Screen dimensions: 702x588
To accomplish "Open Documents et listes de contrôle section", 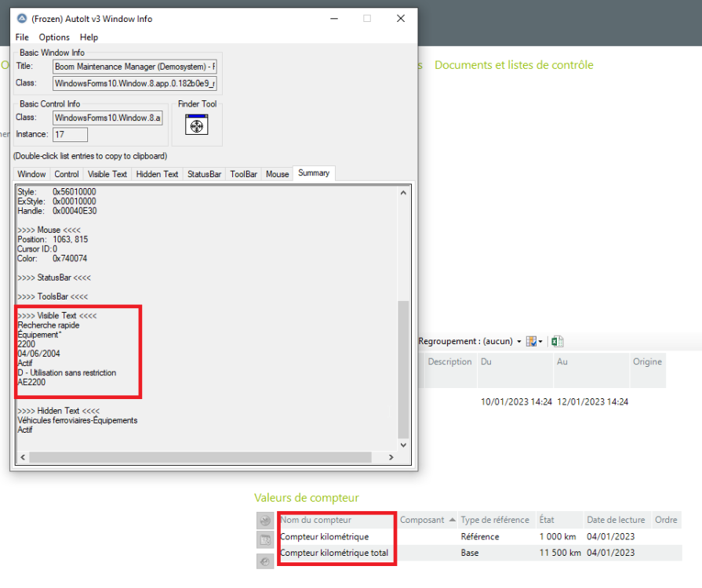I will point(514,65).
